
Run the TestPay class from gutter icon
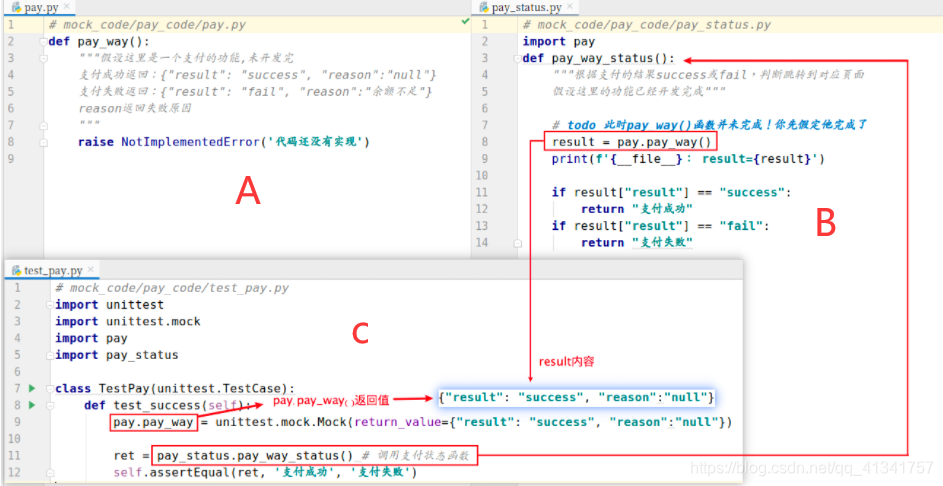(x=32, y=388)
